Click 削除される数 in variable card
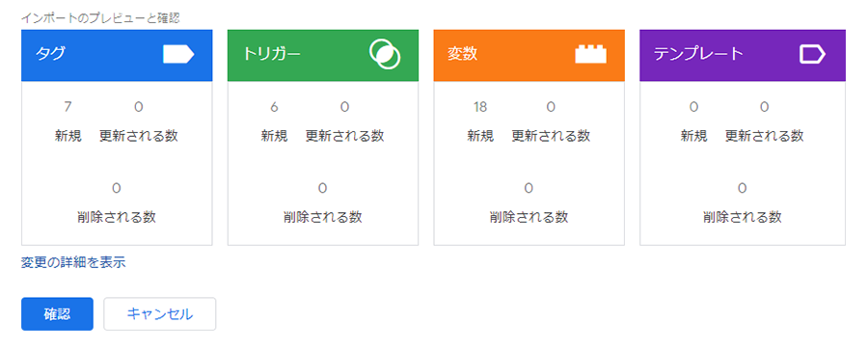The height and width of the screenshot is (350, 868). click(x=529, y=217)
